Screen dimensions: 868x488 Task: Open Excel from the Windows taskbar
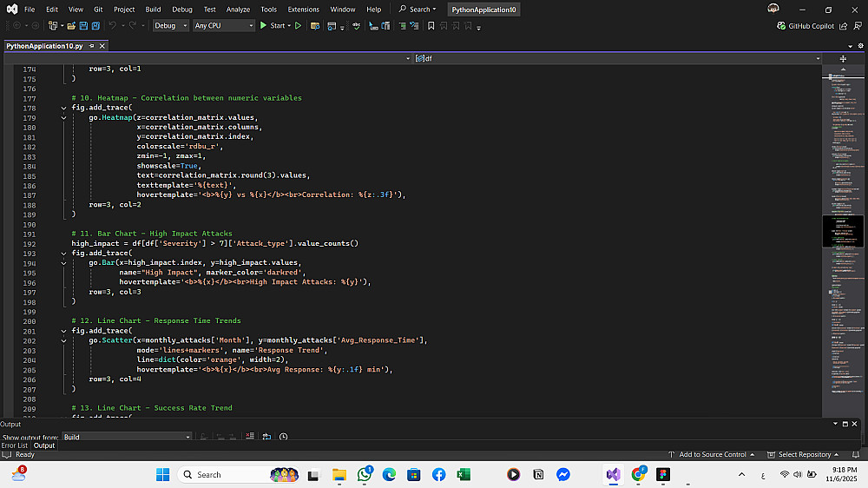tap(464, 474)
